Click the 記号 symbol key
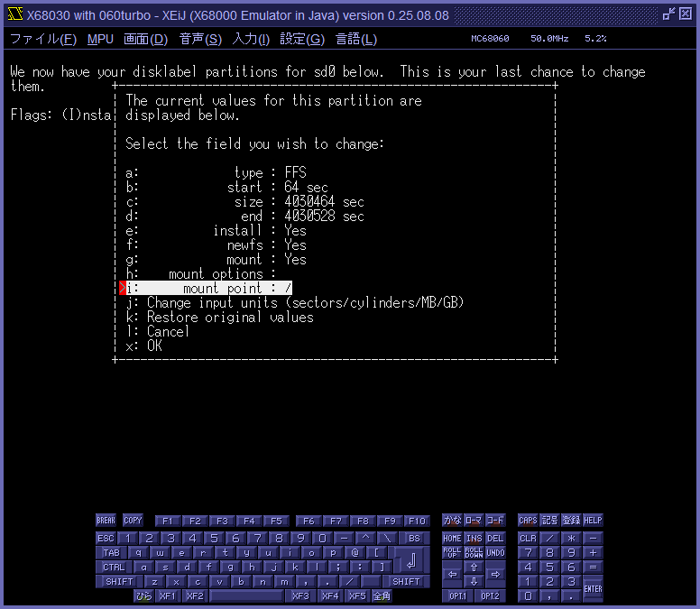700x609 pixels. (549, 521)
